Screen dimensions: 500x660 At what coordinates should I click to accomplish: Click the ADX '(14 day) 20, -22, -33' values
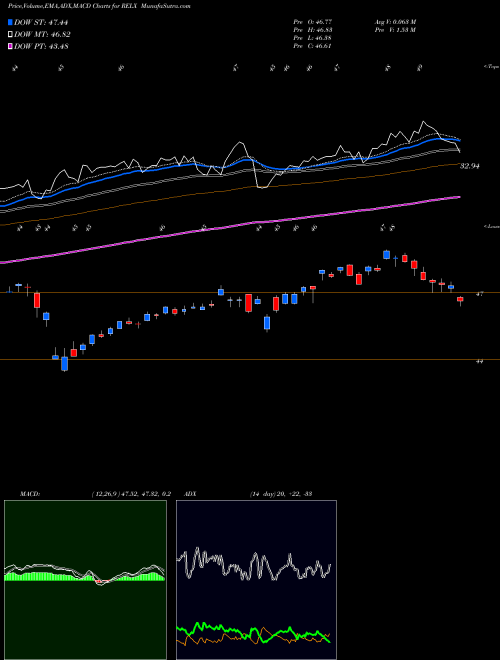pyautogui.click(x=280, y=494)
